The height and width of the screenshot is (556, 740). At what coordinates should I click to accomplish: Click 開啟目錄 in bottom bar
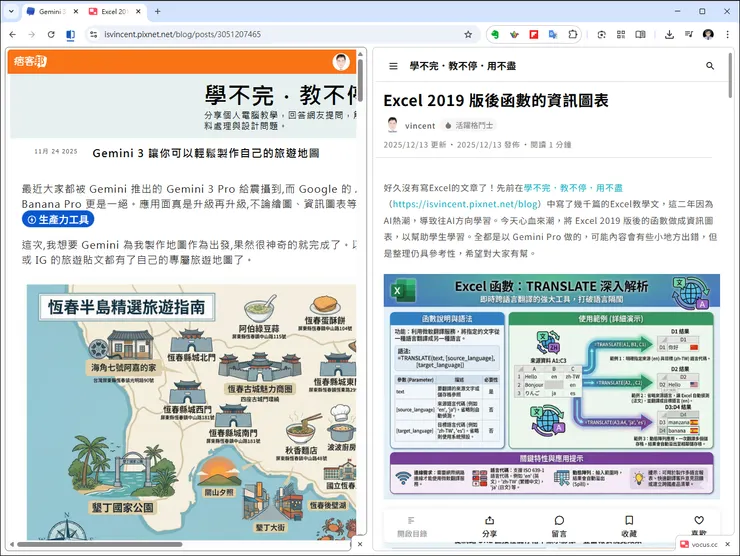click(x=412, y=527)
